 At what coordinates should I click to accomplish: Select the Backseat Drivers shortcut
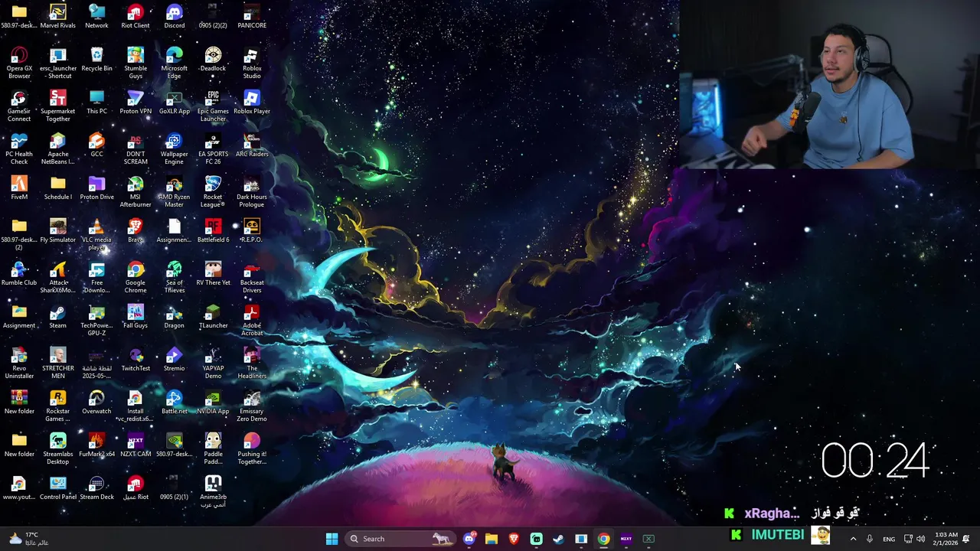pos(252,277)
